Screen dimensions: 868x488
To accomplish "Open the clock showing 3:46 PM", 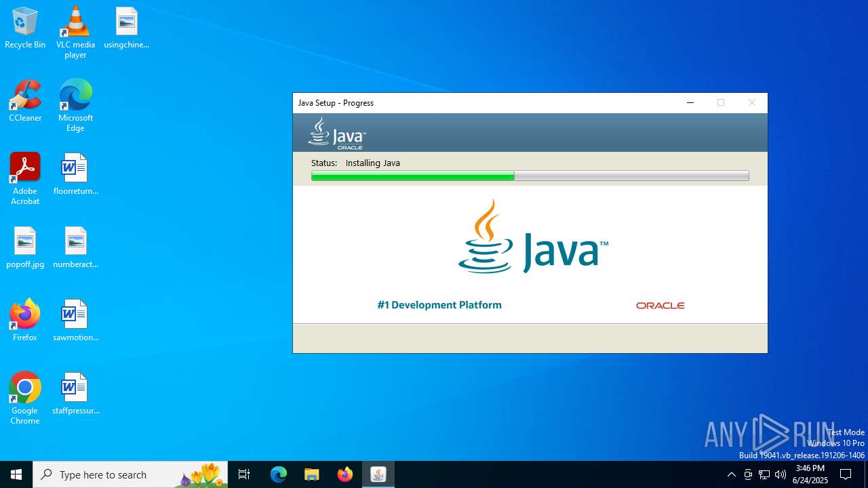I will (x=810, y=474).
